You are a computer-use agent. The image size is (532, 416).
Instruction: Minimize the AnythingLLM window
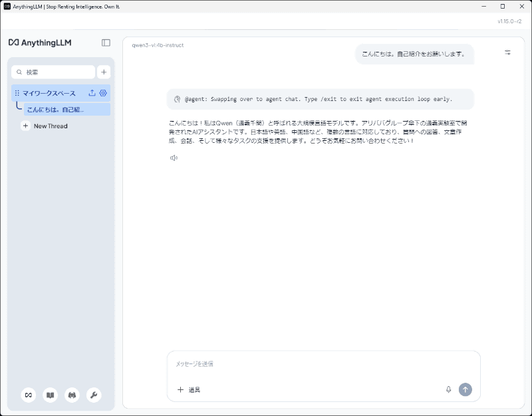point(484,7)
